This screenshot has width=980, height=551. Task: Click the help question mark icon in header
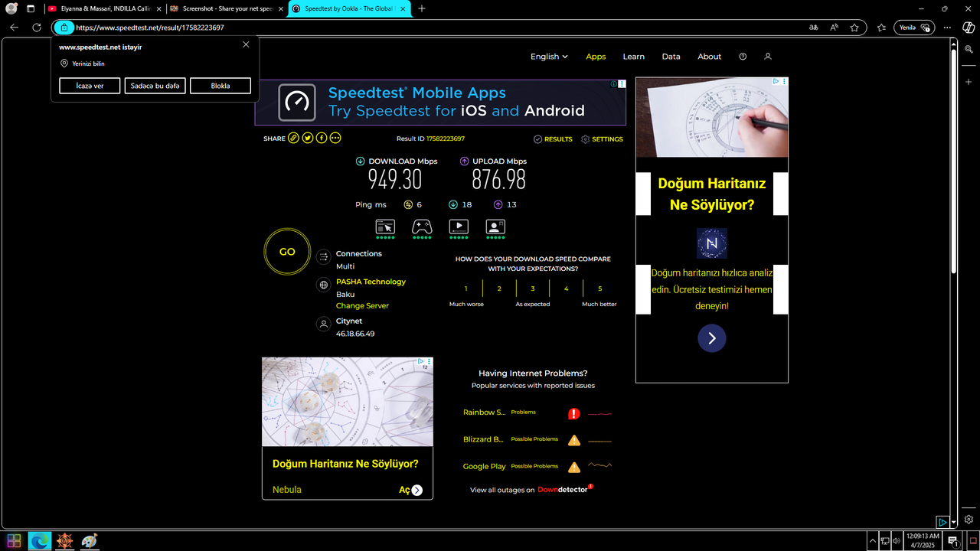click(x=743, y=57)
